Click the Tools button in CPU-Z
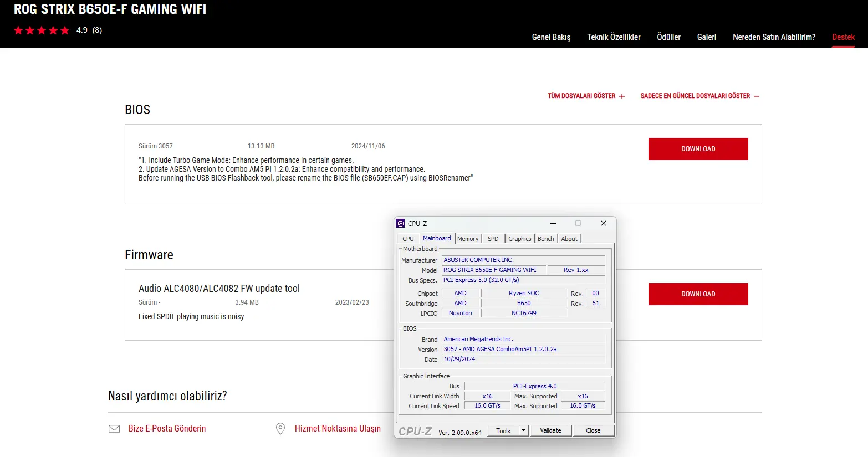The height and width of the screenshot is (457, 868). click(x=503, y=430)
